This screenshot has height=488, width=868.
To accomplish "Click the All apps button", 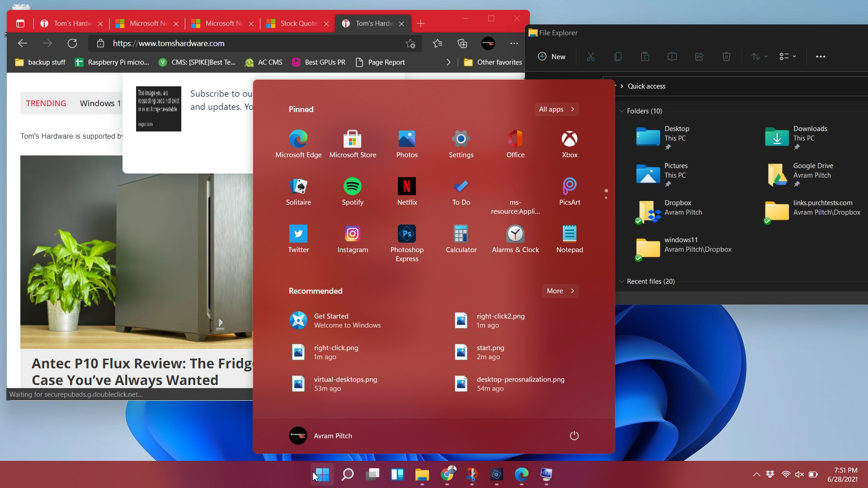I will pyautogui.click(x=556, y=109).
